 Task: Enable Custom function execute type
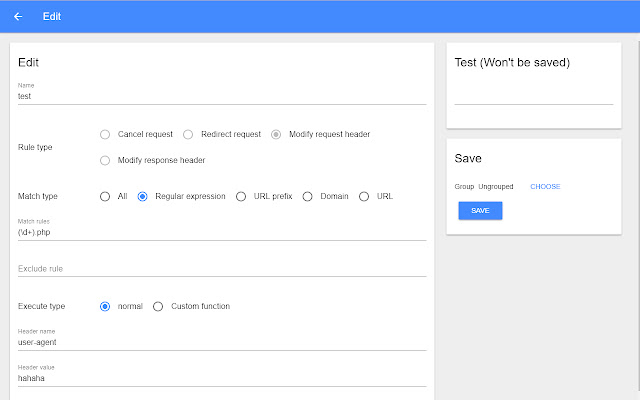(158, 306)
